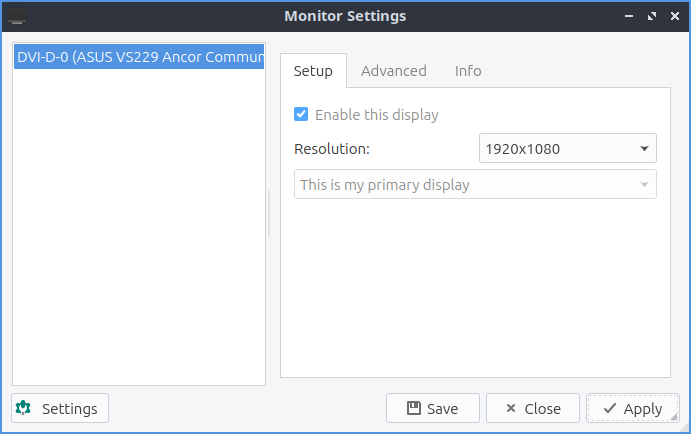This screenshot has width=691, height=434.
Task: Minimize the Monitor Settings window
Action: (630, 16)
